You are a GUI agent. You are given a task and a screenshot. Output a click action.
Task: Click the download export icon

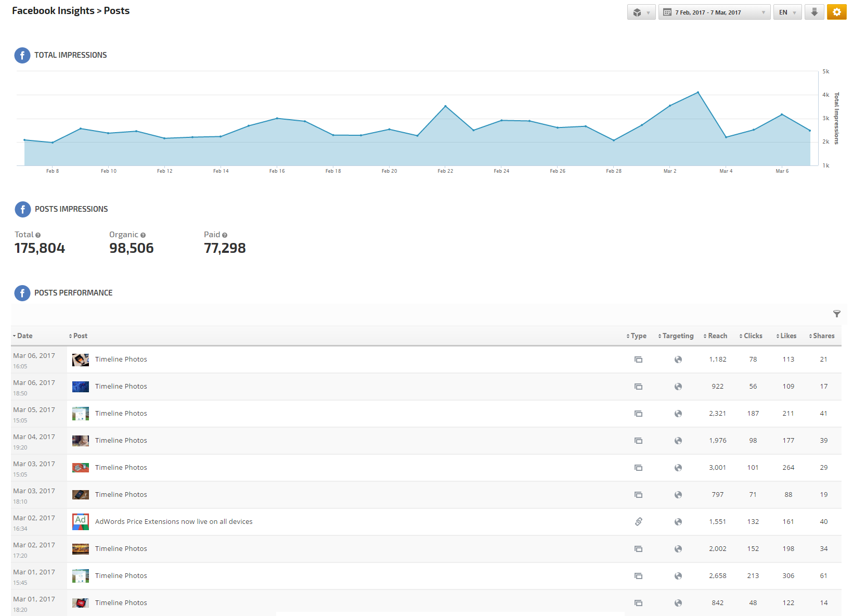(814, 12)
